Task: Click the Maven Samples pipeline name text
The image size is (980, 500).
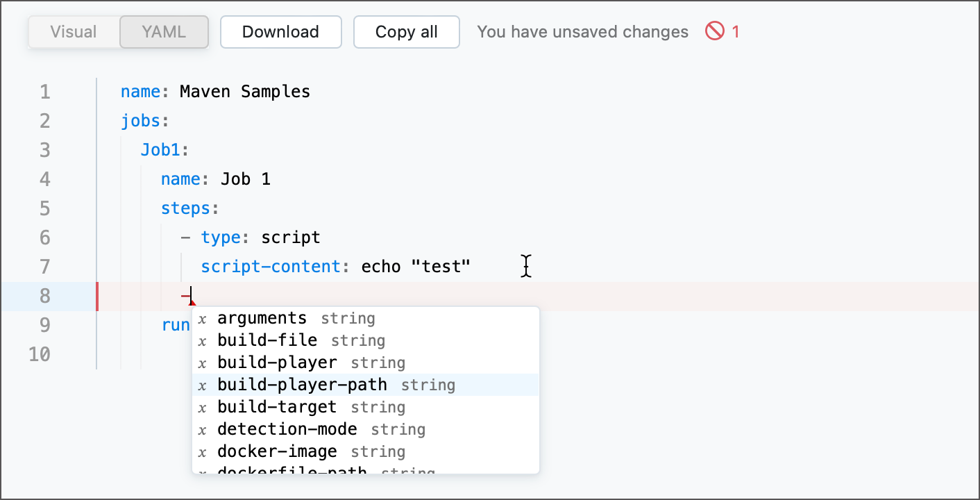Action: pos(244,91)
